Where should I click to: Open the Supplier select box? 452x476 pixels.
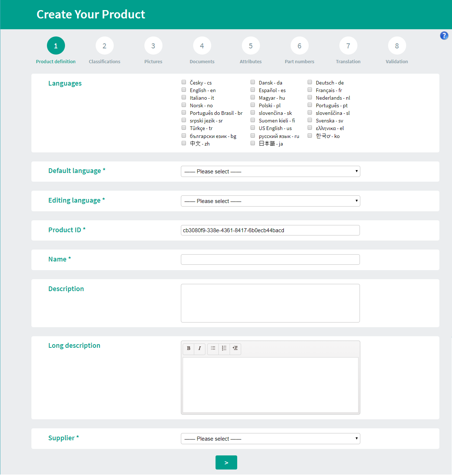(x=270, y=439)
